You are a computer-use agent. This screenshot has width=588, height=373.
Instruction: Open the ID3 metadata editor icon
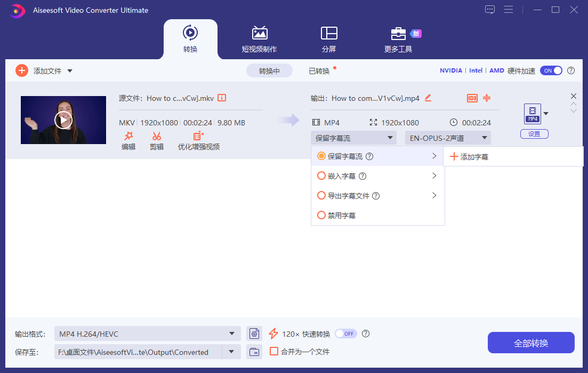pos(472,98)
